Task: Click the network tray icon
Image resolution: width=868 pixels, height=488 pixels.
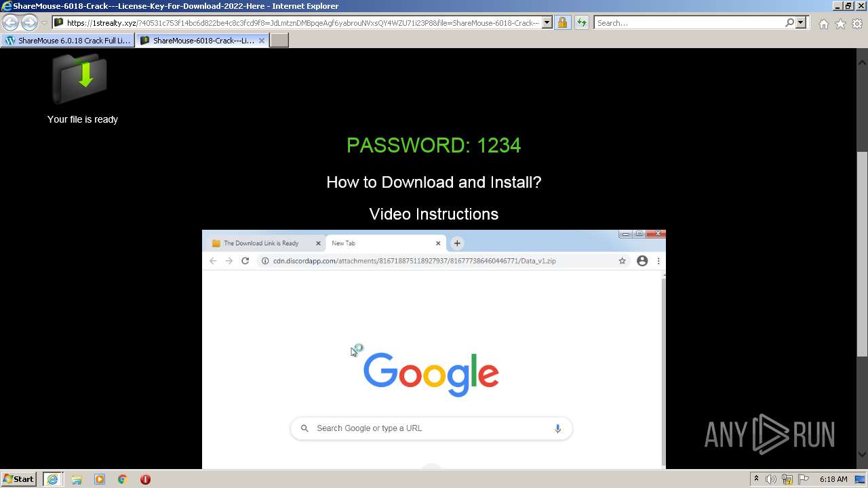Action: click(x=787, y=479)
